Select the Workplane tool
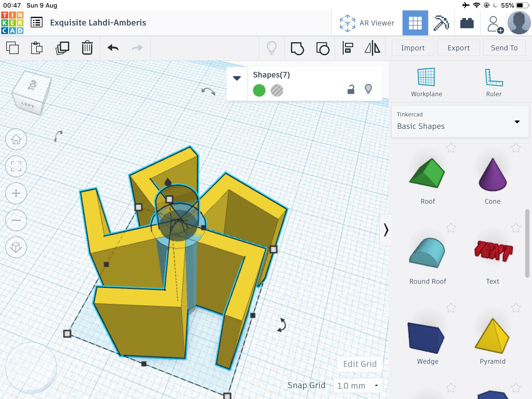 tap(426, 82)
